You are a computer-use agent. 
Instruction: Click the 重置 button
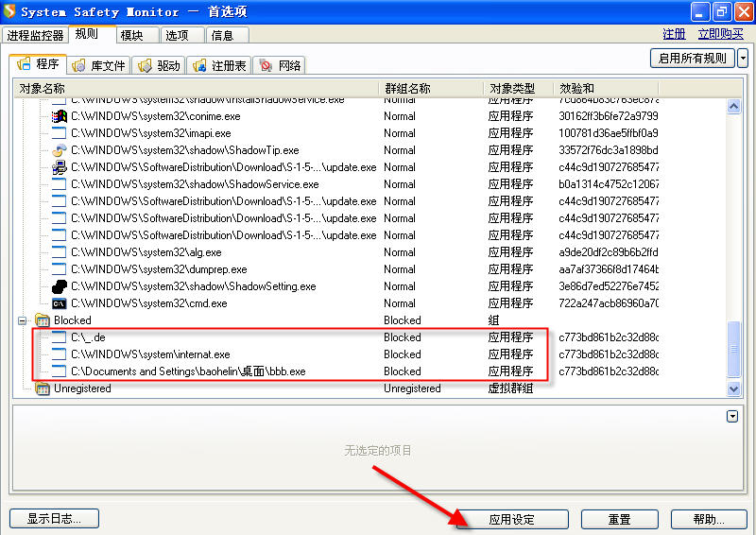click(x=620, y=520)
